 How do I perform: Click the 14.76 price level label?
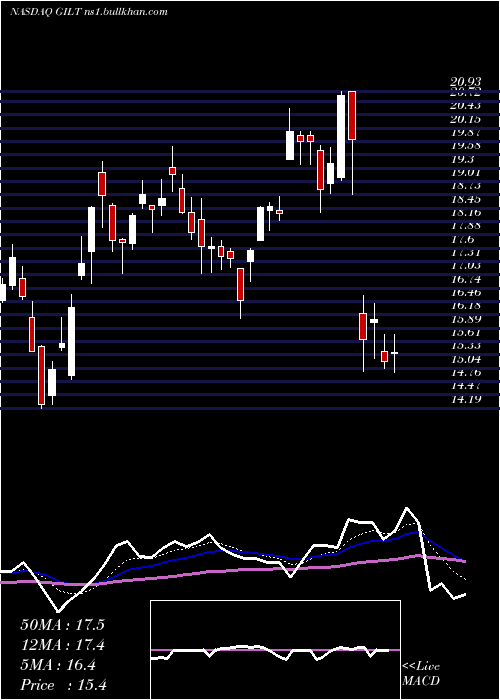click(466, 372)
